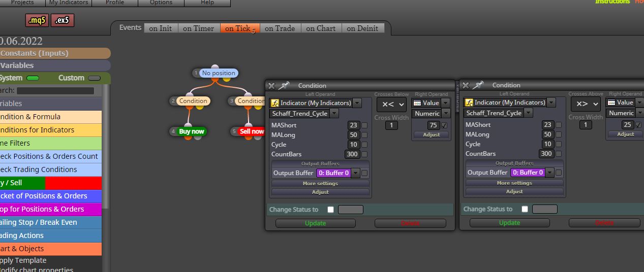Viewport: 644px width, 272px height.
Task: Open the Options menu
Action: pos(161,3)
